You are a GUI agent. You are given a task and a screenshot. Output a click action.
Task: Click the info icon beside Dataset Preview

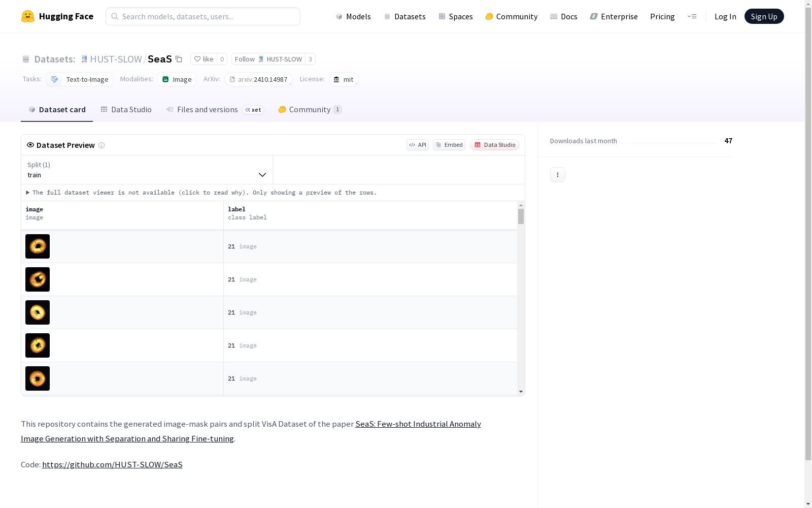[101, 145]
